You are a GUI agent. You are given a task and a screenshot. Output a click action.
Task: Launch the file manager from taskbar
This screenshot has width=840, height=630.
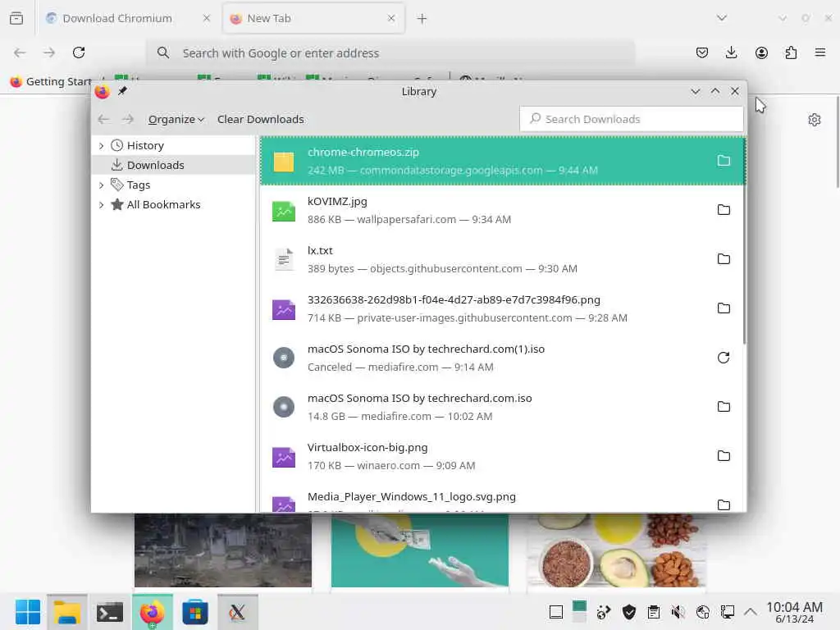[67, 612]
